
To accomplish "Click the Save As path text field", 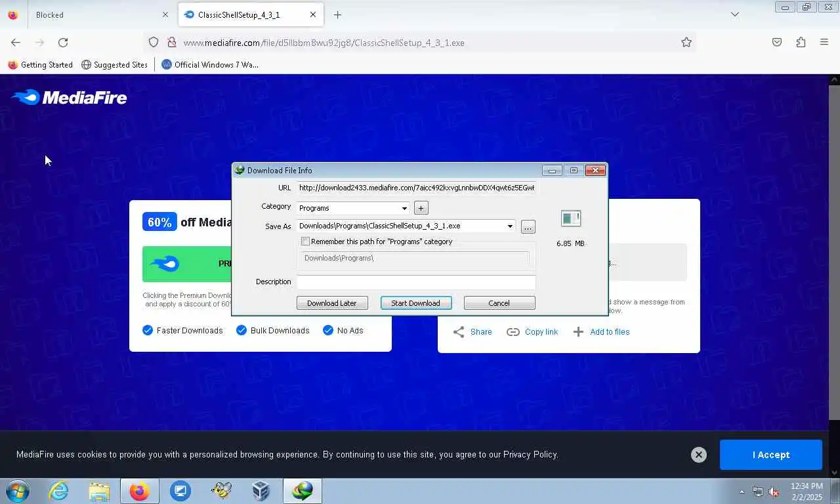I will pyautogui.click(x=401, y=226).
